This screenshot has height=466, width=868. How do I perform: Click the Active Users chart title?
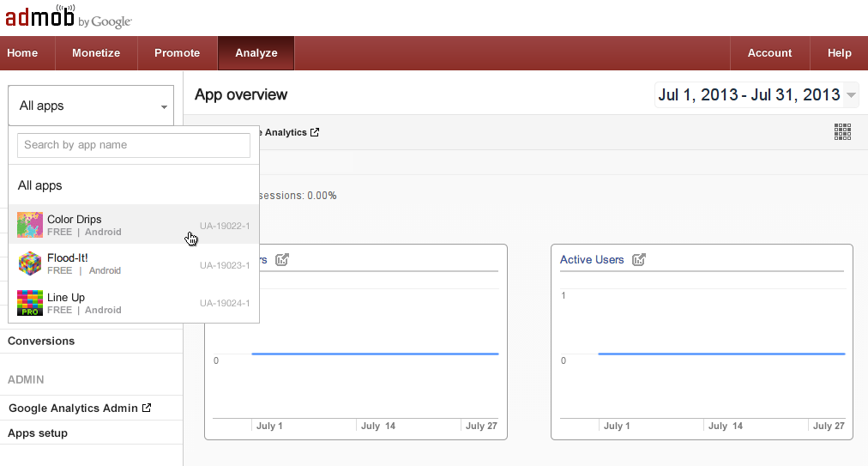pyautogui.click(x=592, y=260)
